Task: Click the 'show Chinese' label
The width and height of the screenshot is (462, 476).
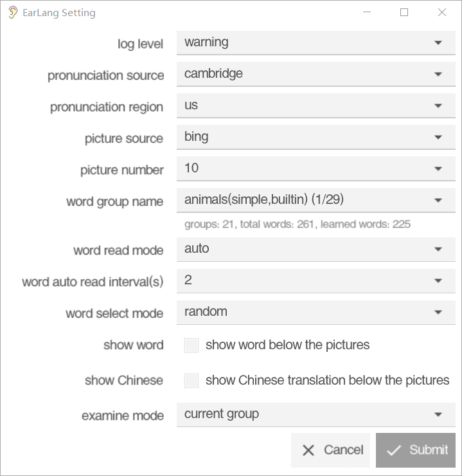Action: (124, 380)
